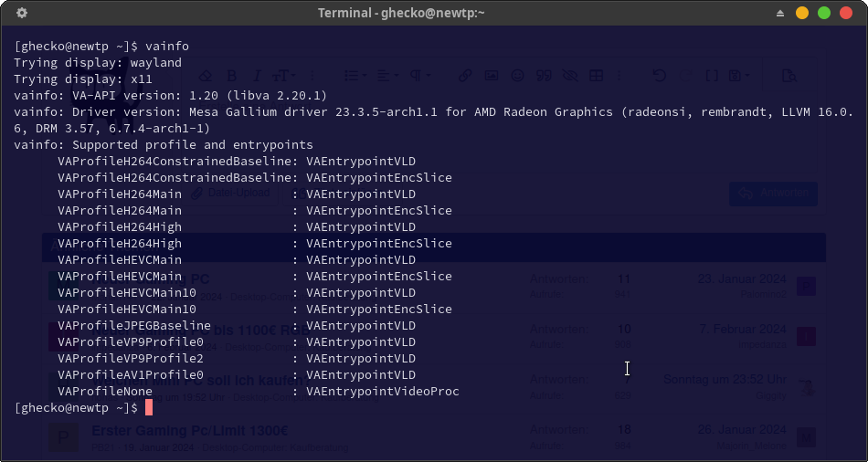Image resolution: width=868 pixels, height=462 pixels.
Task: Open the save draft dropdown in the forum editor behind
Action: click(x=739, y=76)
